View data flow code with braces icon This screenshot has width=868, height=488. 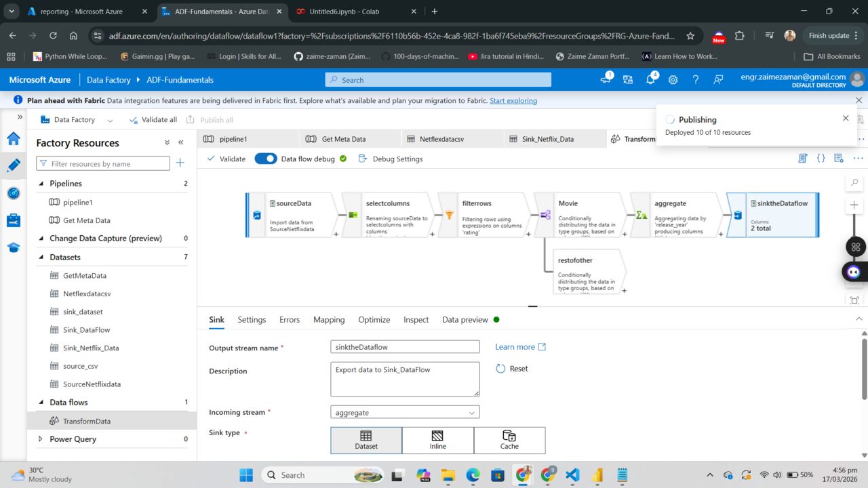[x=821, y=159]
